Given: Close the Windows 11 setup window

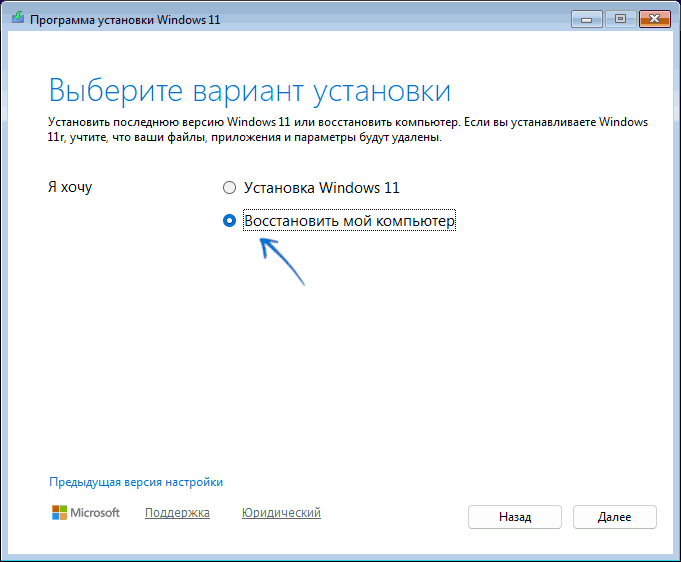Looking at the screenshot, I should tap(655, 19).
